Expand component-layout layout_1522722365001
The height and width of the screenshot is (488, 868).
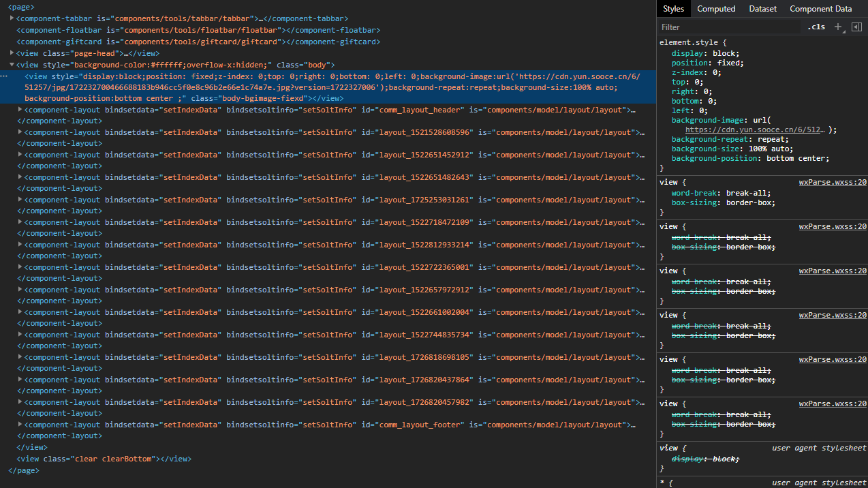(x=20, y=266)
